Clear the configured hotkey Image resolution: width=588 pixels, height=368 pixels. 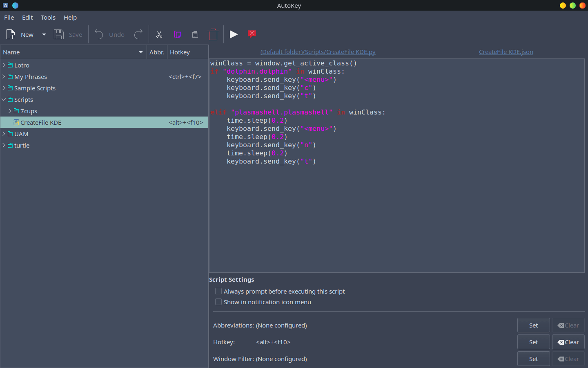(568, 342)
